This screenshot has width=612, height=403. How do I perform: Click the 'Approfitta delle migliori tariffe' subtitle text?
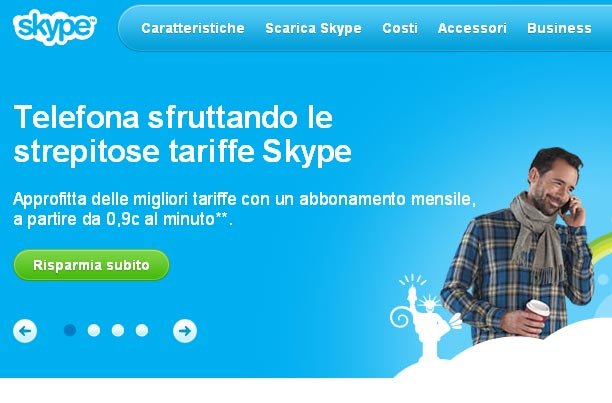[244, 209]
